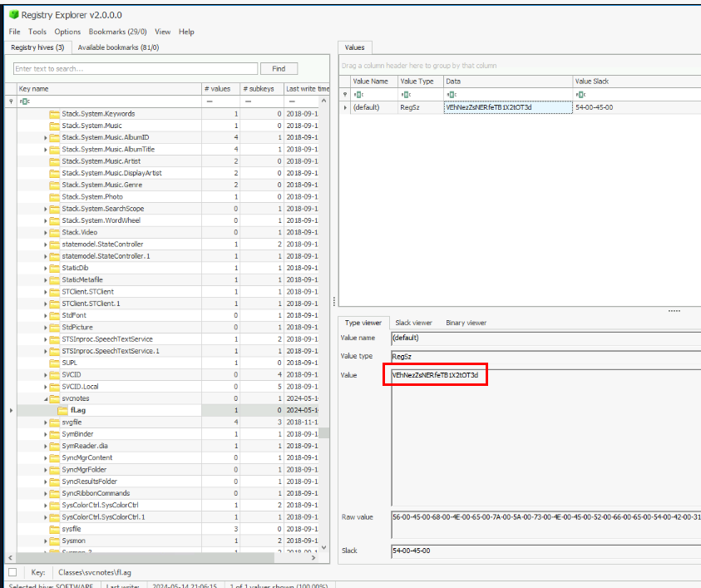Image resolution: width=701 pixels, height=588 pixels.
Task: Expand the Stack.System.Music.AlbumID key
Action: 46,137
